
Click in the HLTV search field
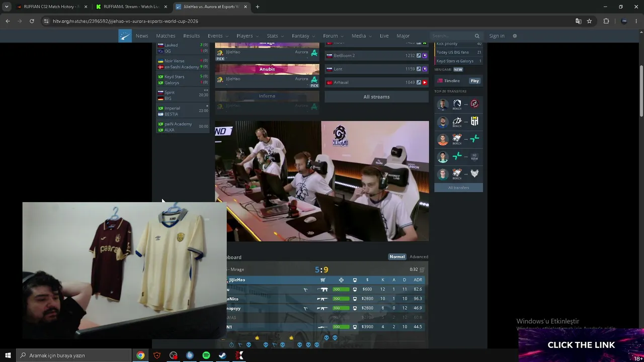[x=452, y=36]
